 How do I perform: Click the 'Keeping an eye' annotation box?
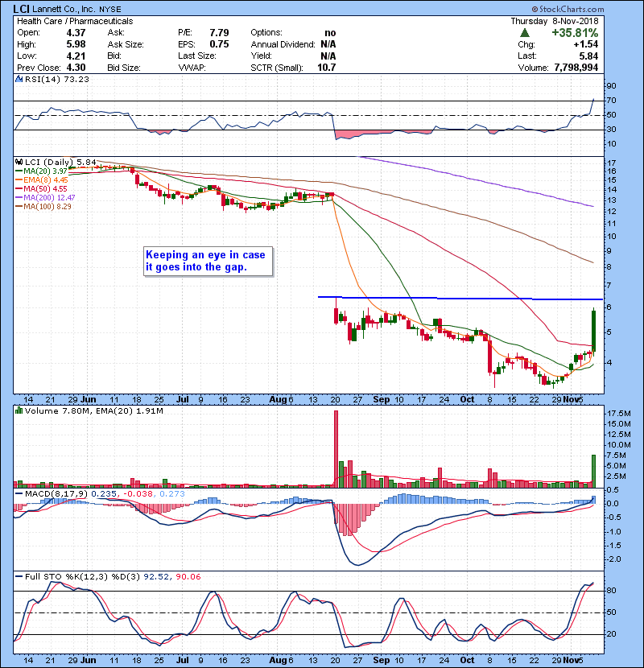pyautogui.click(x=208, y=261)
